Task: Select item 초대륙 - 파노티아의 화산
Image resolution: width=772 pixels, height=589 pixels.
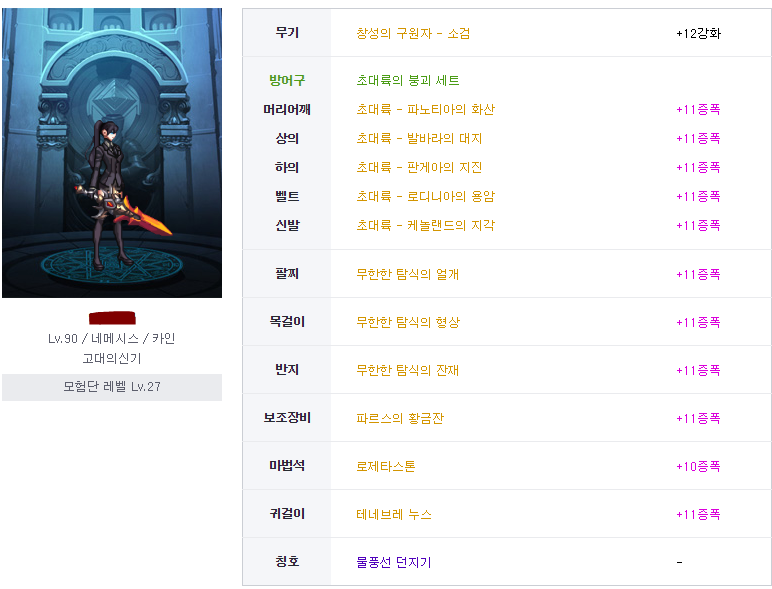Action: point(425,109)
